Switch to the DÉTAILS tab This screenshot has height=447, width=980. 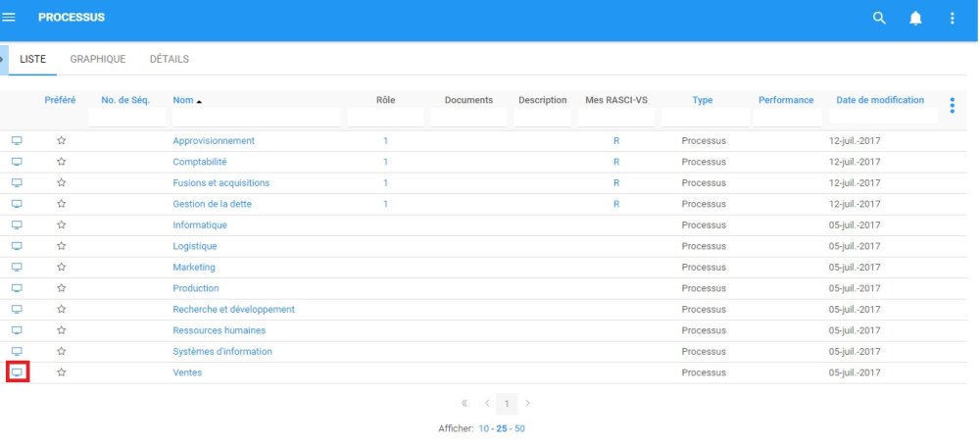pos(170,60)
